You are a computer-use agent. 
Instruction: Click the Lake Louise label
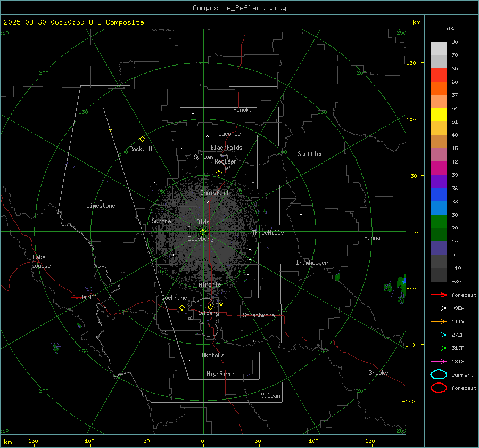tap(41, 262)
